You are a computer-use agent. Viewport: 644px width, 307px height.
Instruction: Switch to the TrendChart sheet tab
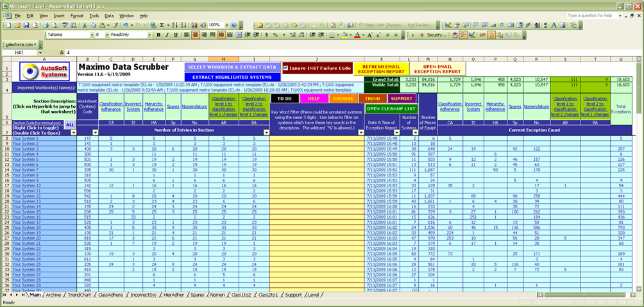pos(80,295)
